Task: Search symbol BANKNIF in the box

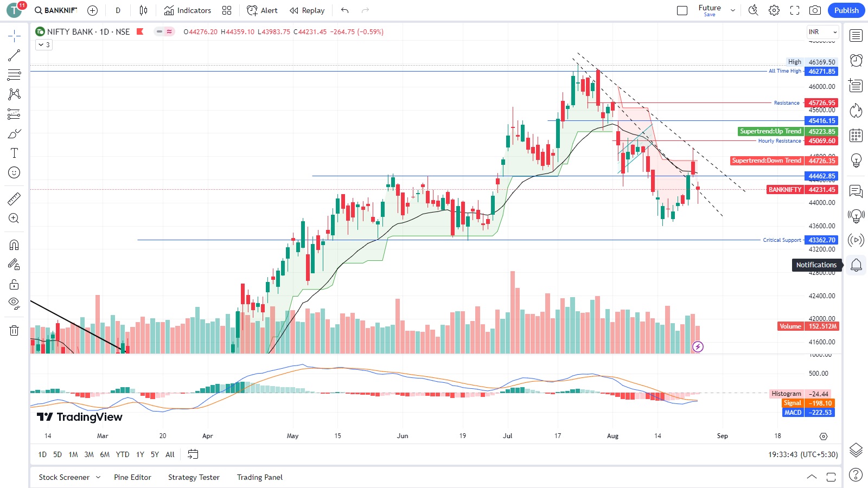Action: click(x=56, y=10)
